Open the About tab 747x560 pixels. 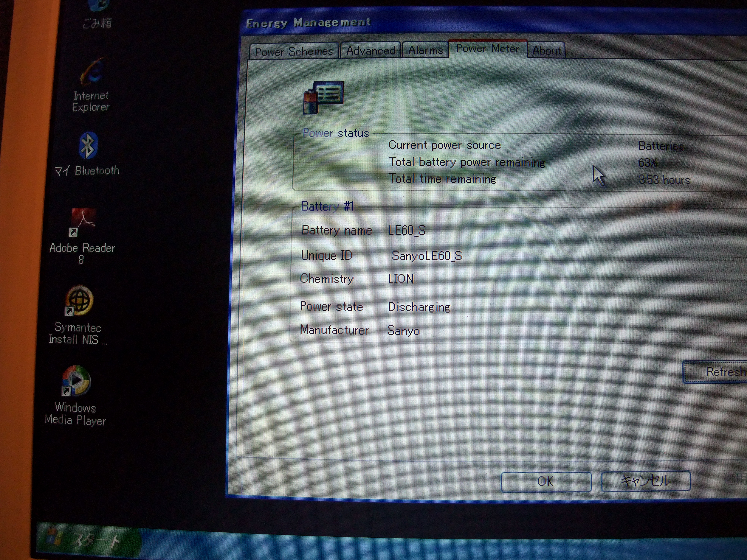pyautogui.click(x=546, y=50)
